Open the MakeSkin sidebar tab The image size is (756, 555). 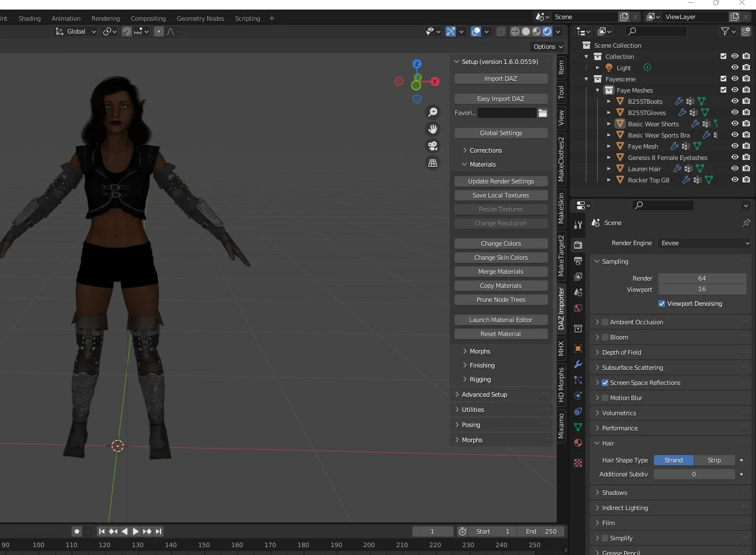(x=561, y=209)
